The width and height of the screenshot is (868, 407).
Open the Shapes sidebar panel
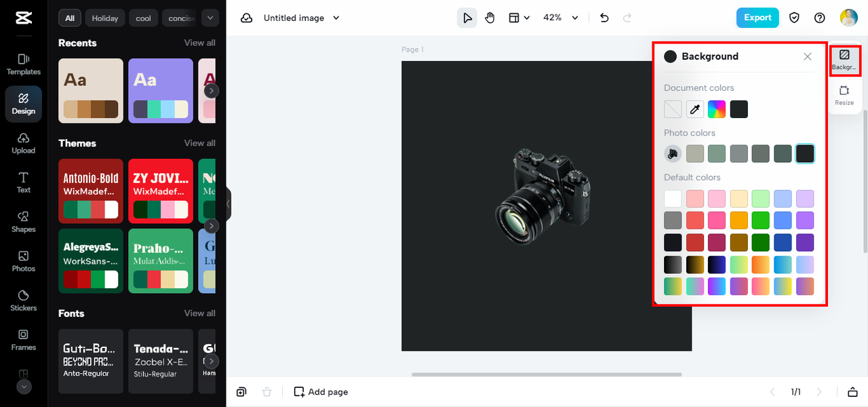pyautogui.click(x=24, y=222)
